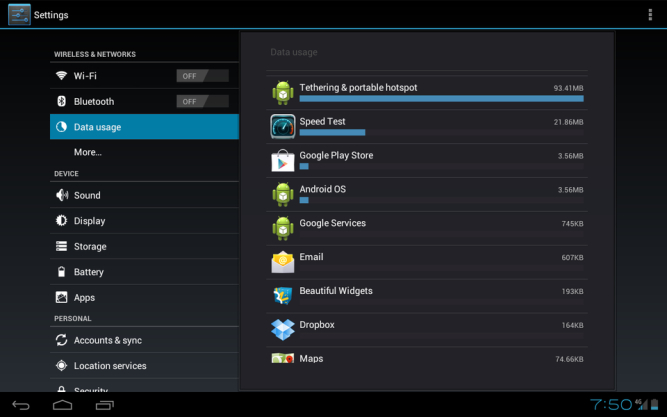This screenshot has height=417, width=667.
Task: Click the Sound speaker icon
Action: (62, 195)
